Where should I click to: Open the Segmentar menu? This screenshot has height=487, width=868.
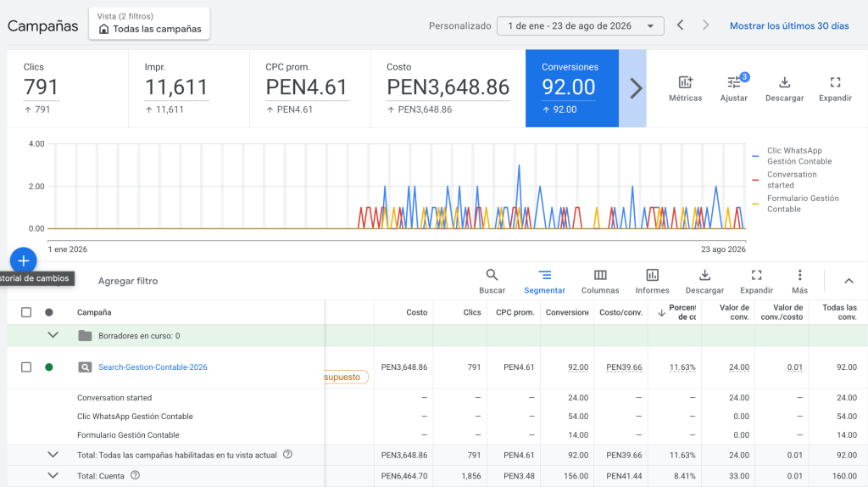[544, 282]
